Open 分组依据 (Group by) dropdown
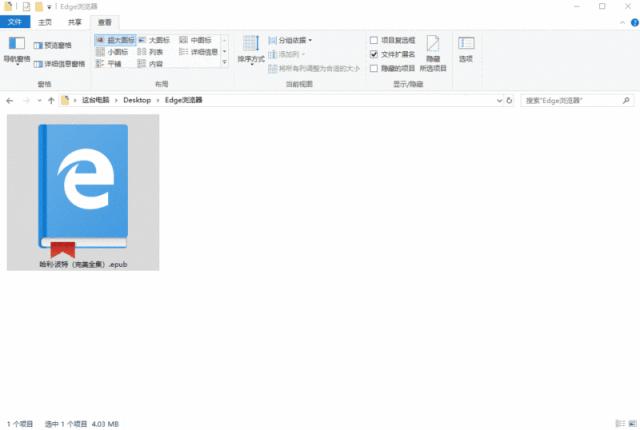The height and width of the screenshot is (430, 640). tap(290, 40)
